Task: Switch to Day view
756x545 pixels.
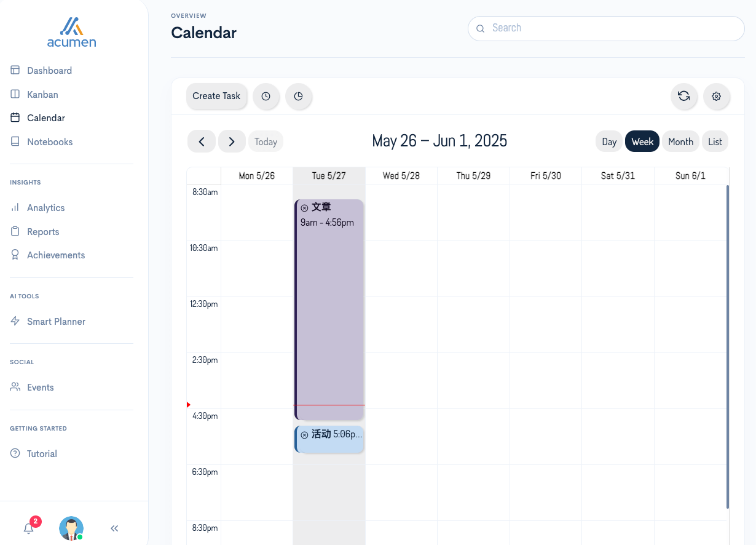Action: click(x=609, y=141)
